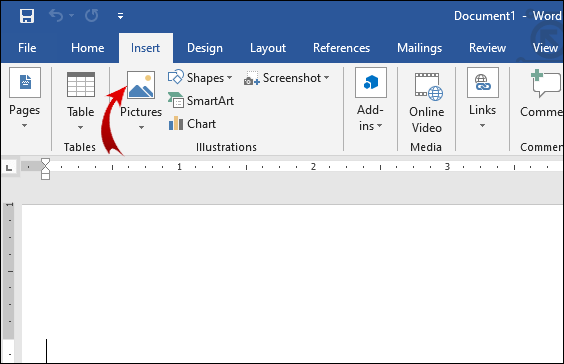564x364 pixels.
Task: Expand the Pictures dropdown arrow
Action: coord(141,127)
